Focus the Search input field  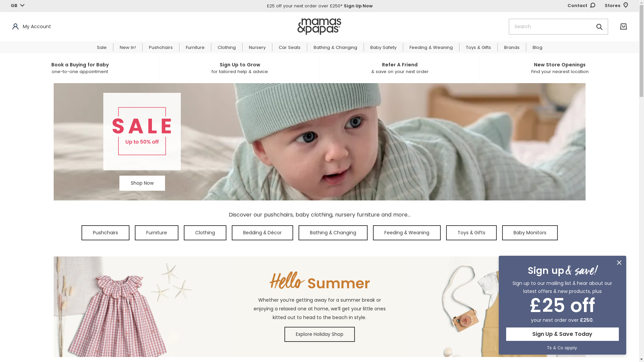550,26
